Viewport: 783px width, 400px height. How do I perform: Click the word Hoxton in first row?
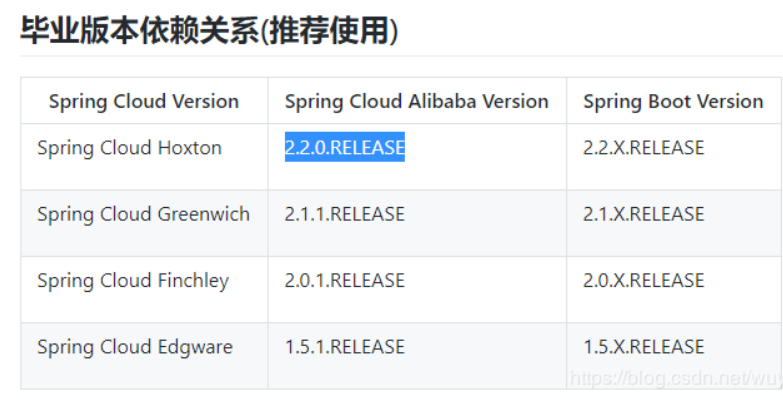pyautogui.click(x=189, y=148)
